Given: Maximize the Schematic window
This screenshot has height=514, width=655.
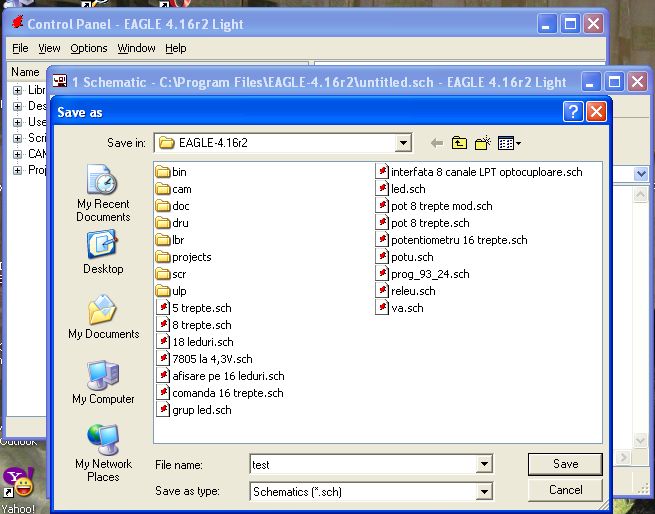Looking at the screenshot, I should (x=614, y=81).
